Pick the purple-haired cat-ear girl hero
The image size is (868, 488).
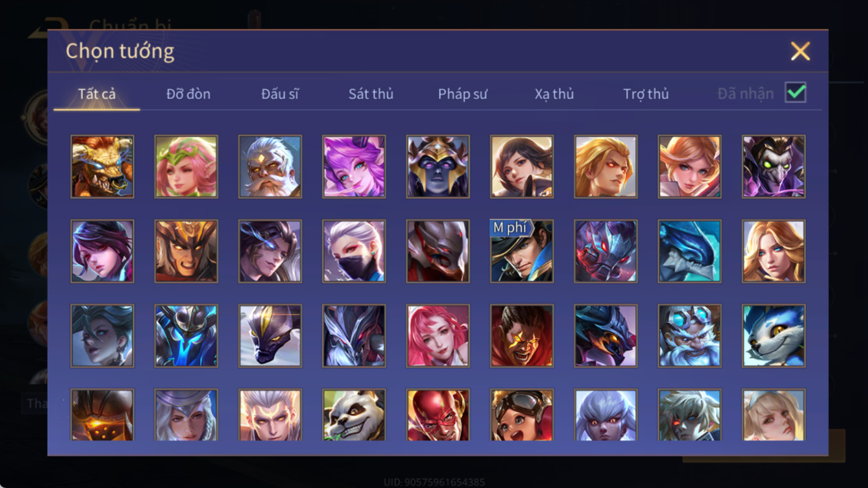(354, 167)
